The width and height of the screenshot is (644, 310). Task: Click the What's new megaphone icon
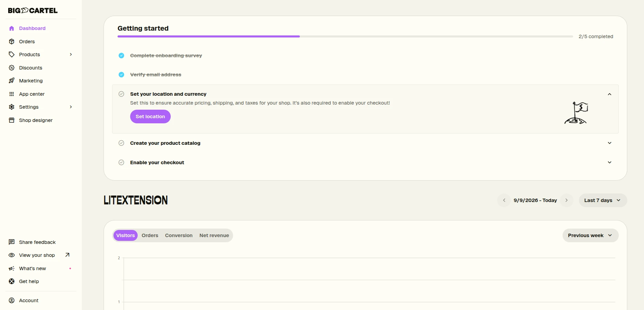[12, 268]
